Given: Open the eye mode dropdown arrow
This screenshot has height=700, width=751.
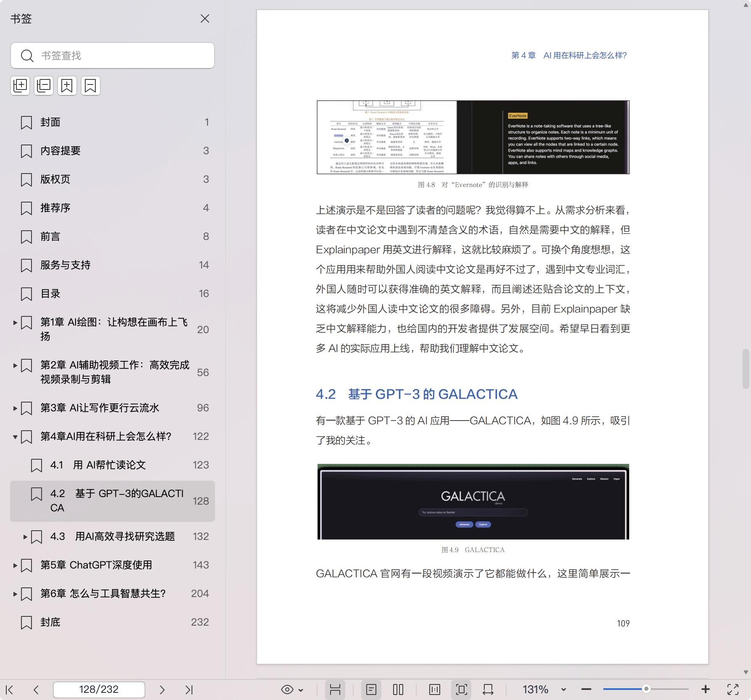Looking at the screenshot, I should pos(301,690).
